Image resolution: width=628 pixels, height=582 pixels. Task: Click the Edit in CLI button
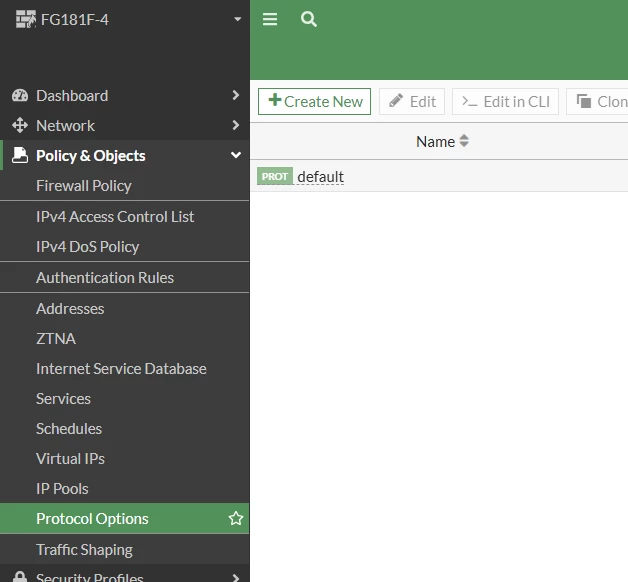pyautogui.click(x=505, y=102)
